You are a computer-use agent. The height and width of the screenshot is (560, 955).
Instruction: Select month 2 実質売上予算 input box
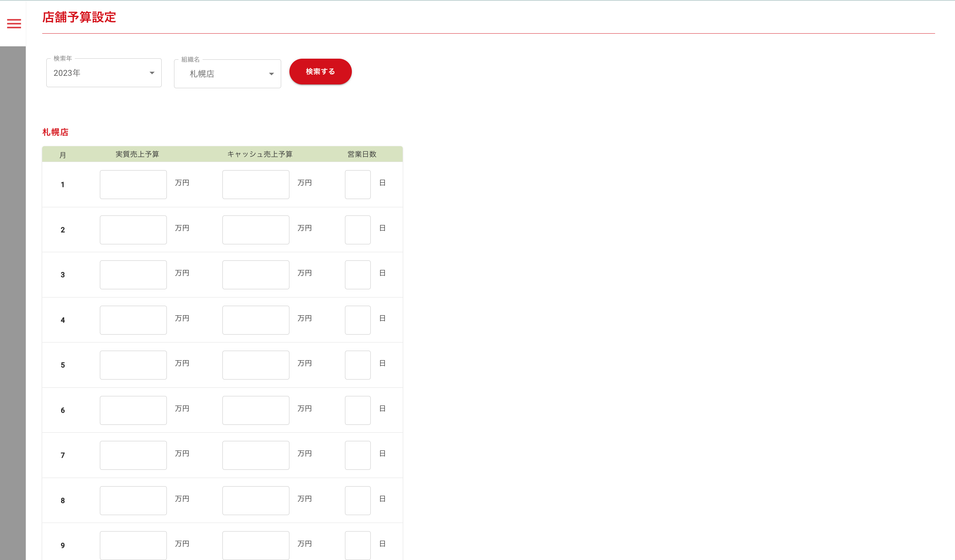[x=133, y=230]
